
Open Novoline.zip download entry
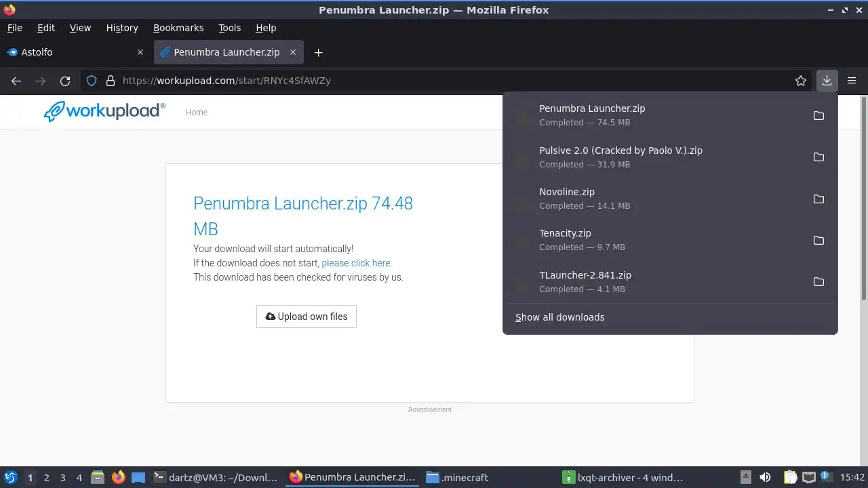pos(655,199)
